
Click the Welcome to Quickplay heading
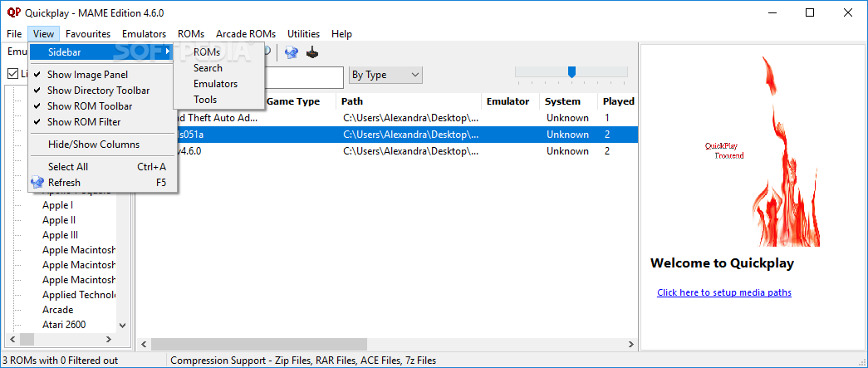click(722, 263)
